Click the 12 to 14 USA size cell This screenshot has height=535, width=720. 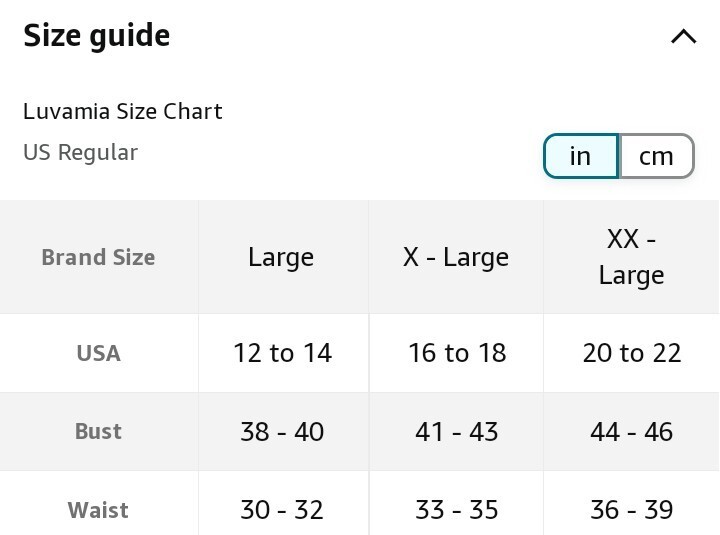coord(282,353)
